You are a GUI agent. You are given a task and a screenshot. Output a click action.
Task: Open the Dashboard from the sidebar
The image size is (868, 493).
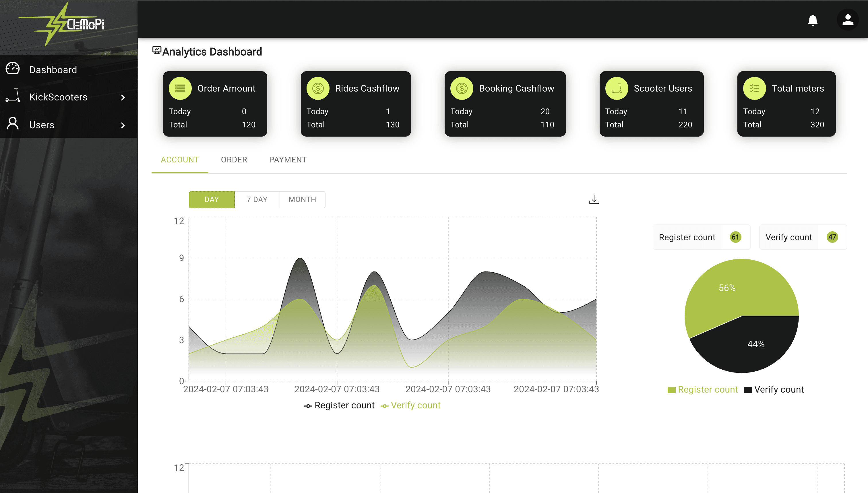click(x=53, y=69)
